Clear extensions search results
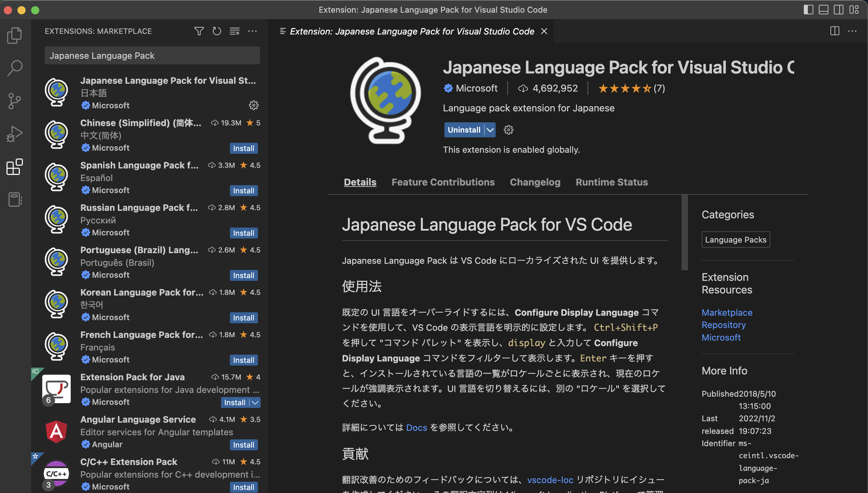The height and width of the screenshot is (493, 868). 234,31
